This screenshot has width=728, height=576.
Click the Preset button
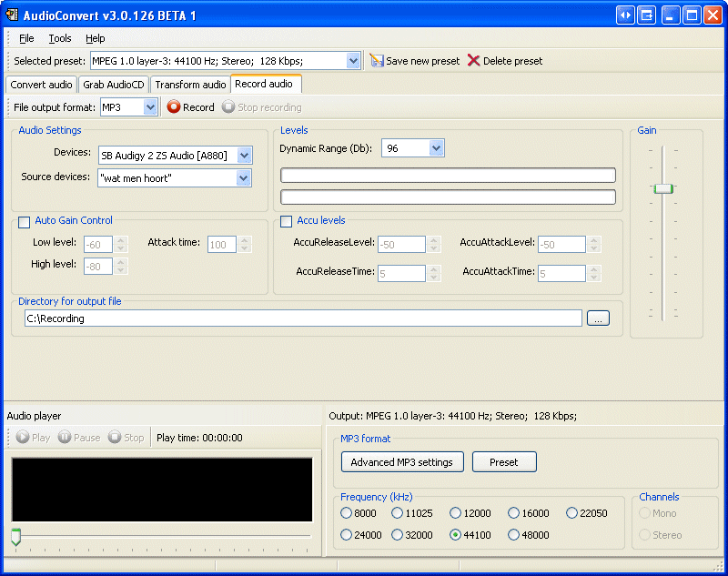tap(504, 462)
